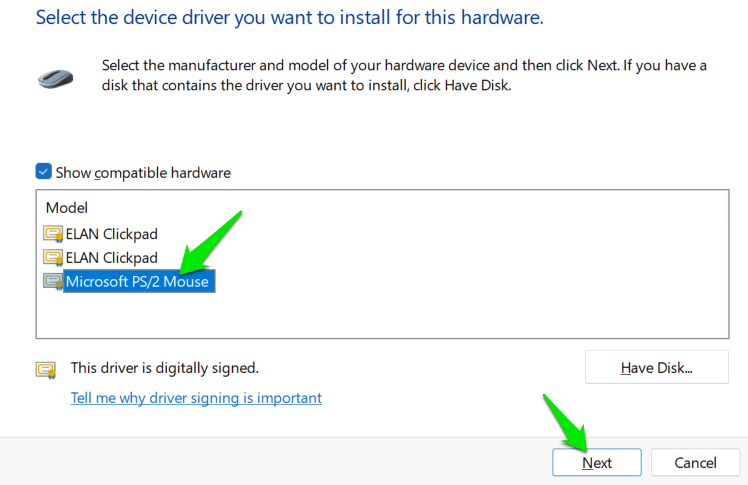Cancel the driver installation dialog
Image resolution: width=748 pixels, height=485 pixels.
click(x=695, y=463)
